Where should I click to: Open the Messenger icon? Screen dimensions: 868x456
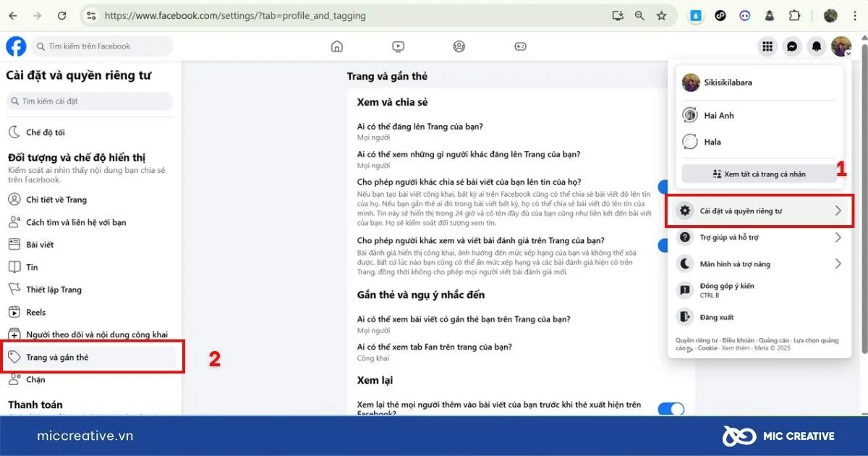(792, 46)
